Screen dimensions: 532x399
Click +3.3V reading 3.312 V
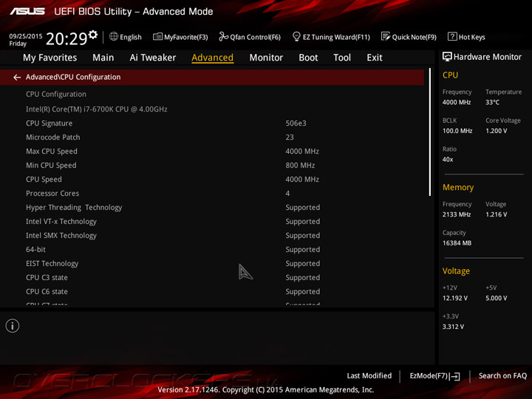point(453,327)
